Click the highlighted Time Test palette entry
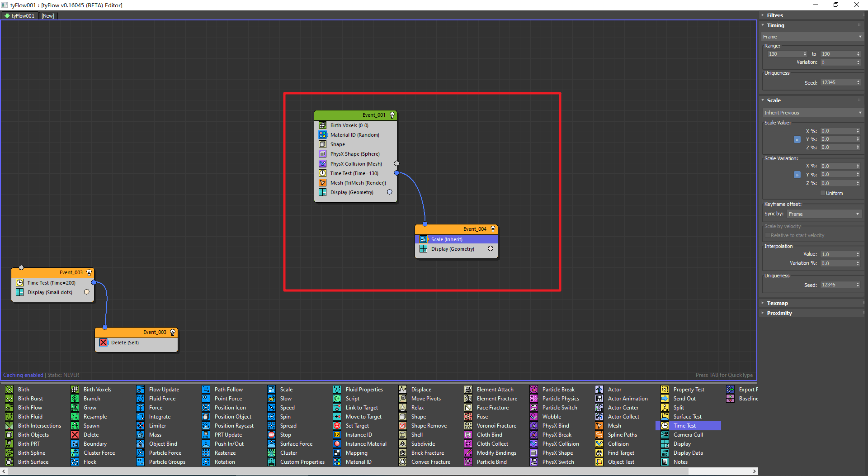868x476 pixels. click(x=688, y=426)
